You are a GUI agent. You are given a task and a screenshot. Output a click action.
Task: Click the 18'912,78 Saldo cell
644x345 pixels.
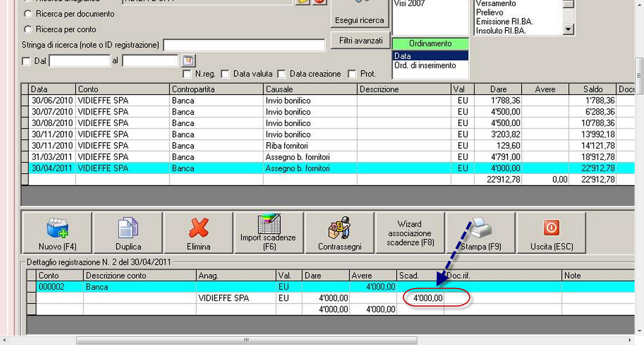coord(593,157)
